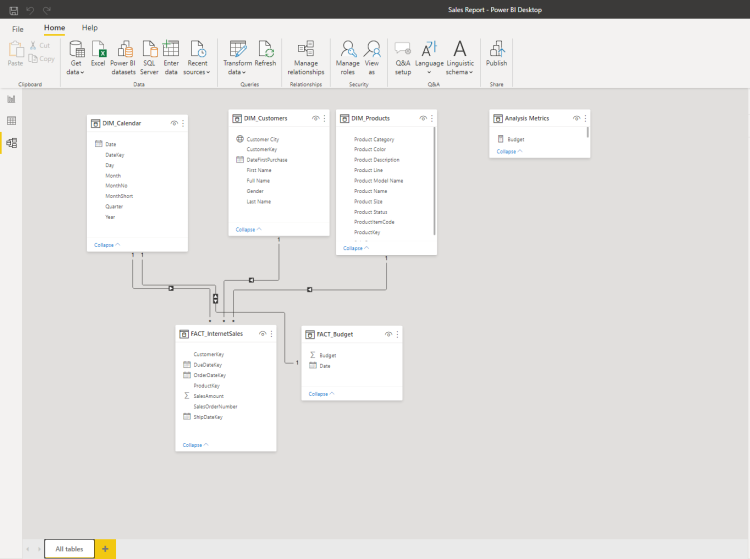This screenshot has height=559, width=750.
Task: Click Analysis Metrics table scrollbar
Action: click(587, 132)
